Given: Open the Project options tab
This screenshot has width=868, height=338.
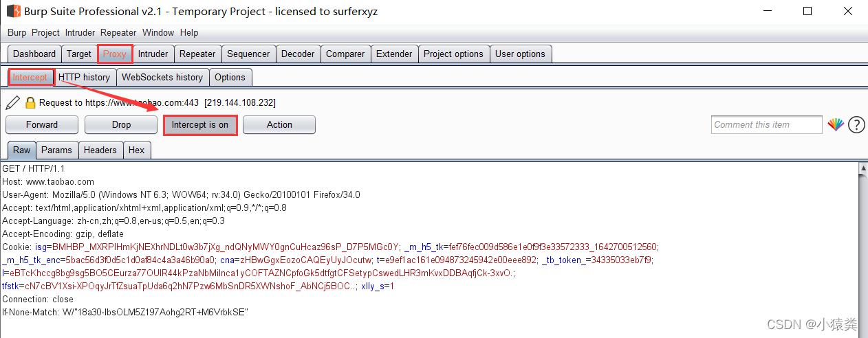Looking at the screenshot, I should coord(453,54).
